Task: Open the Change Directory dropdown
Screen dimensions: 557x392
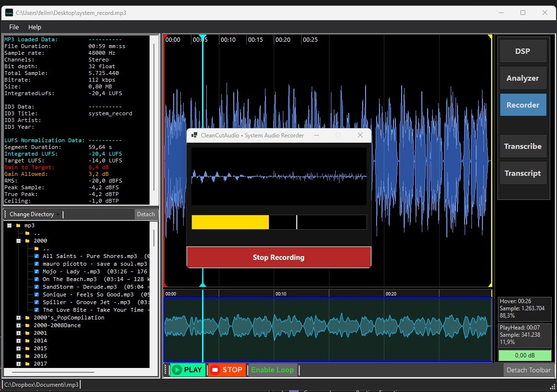Action: 32,214
